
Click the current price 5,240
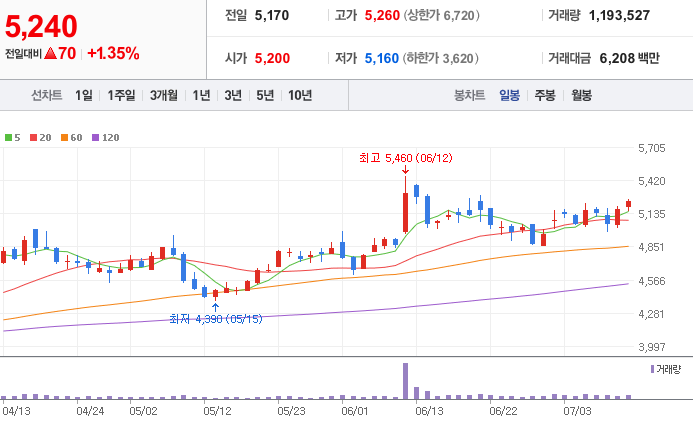(41, 26)
